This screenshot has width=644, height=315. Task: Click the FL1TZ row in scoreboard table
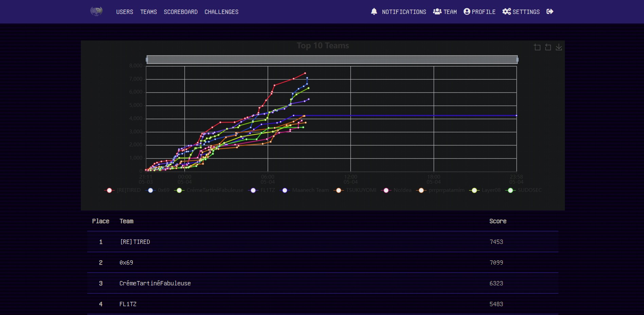coord(128,304)
